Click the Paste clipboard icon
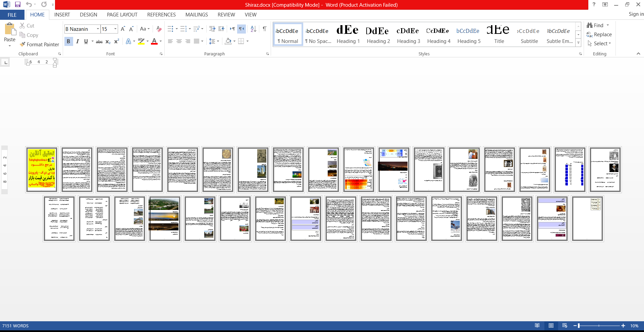The image size is (644, 332). [x=10, y=29]
